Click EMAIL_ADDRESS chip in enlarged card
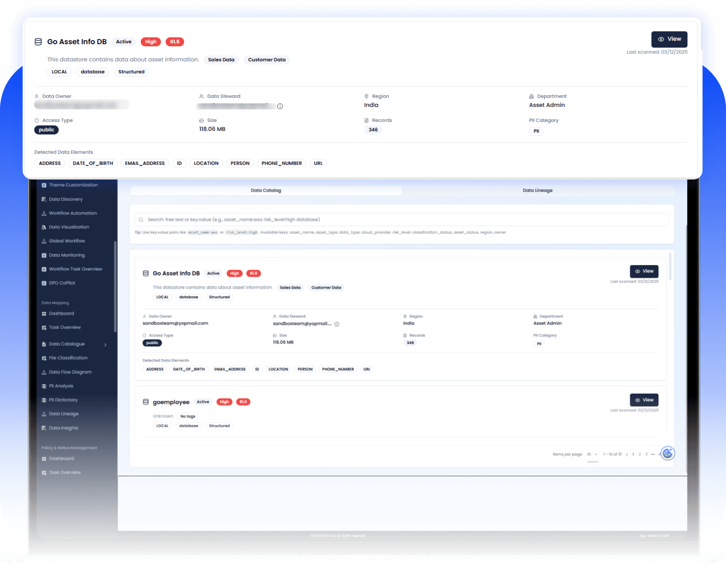This screenshot has height=588, width=726. [145, 163]
